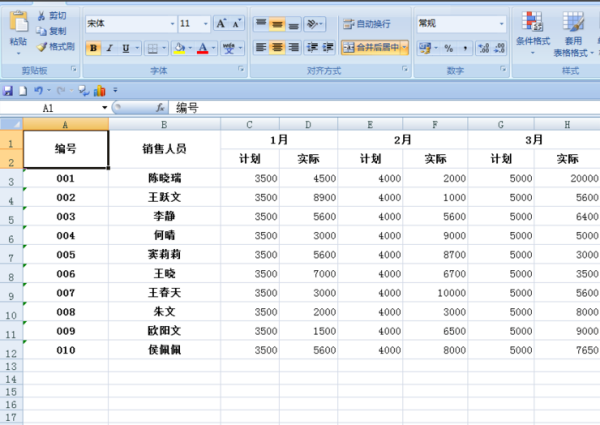Click the yellow fill color swatch
The height and width of the screenshot is (425, 600).
pyautogui.click(x=179, y=47)
